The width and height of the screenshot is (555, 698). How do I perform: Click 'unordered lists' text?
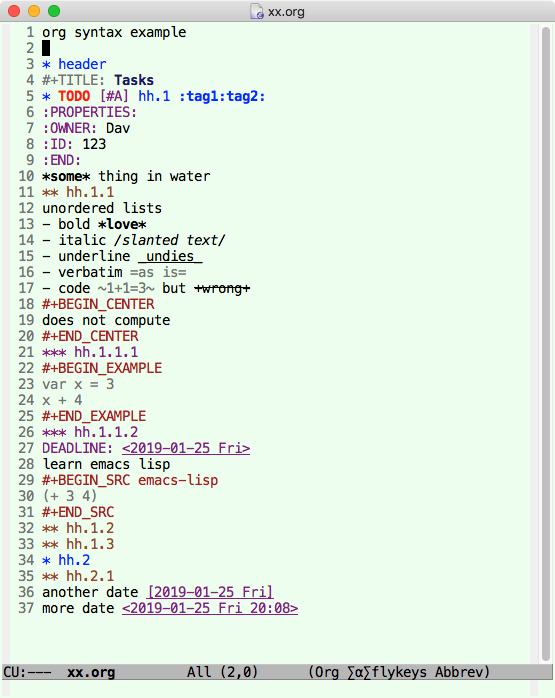click(x=102, y=208)
